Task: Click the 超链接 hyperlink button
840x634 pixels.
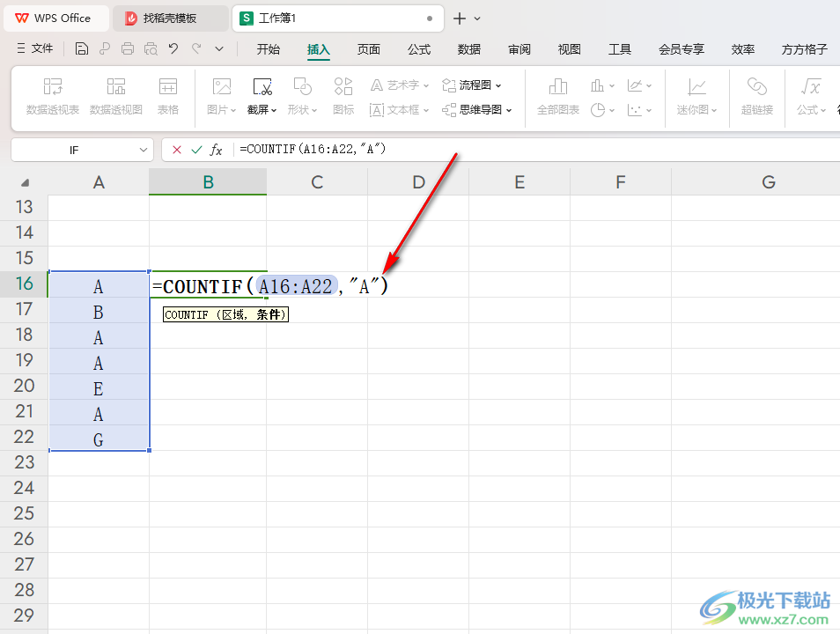Action: pyautogui.click(x=757, y=97)
